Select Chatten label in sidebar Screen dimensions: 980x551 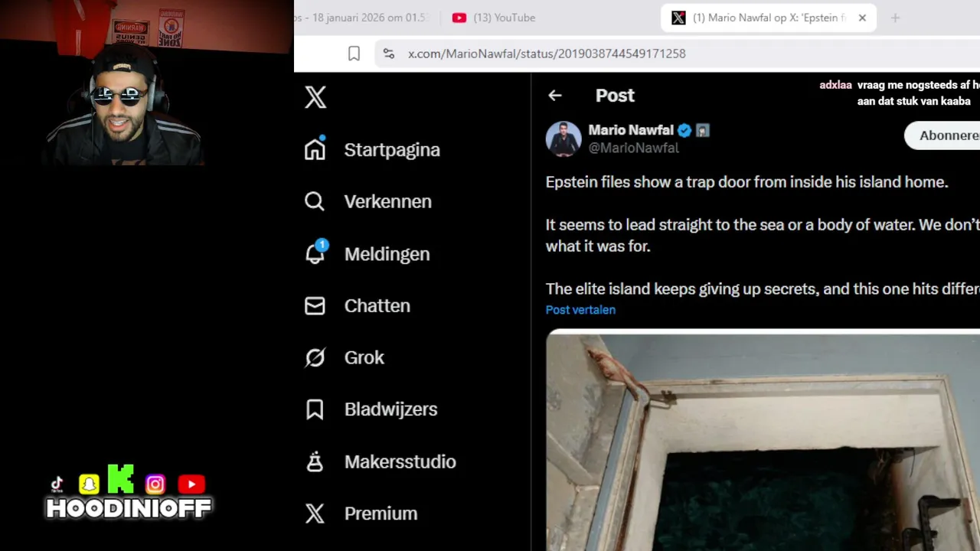[377, 306]
